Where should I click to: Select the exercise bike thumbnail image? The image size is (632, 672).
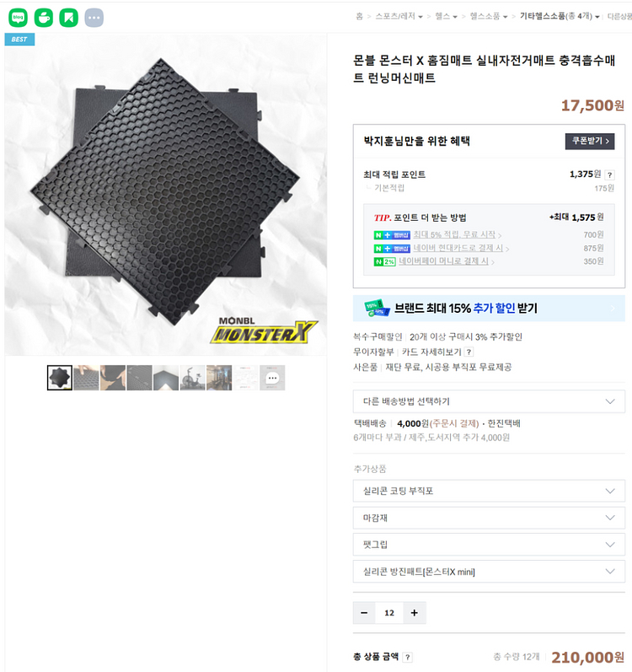[x=193, y=378]
